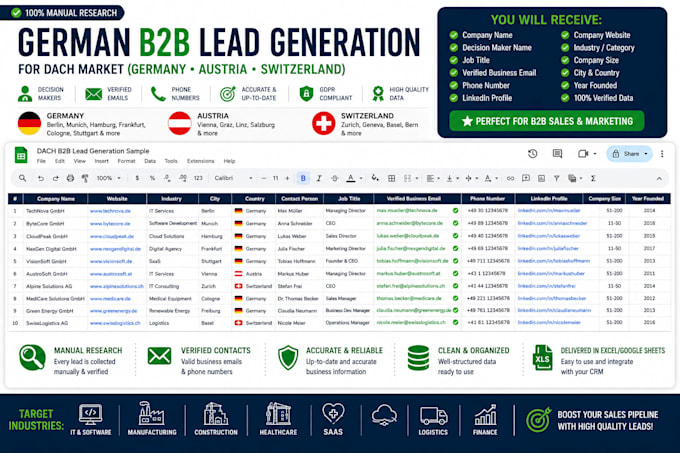This screenshot has width=680, height=453.
Task: Open the Data menu
Action: click(x=150, y=161)
